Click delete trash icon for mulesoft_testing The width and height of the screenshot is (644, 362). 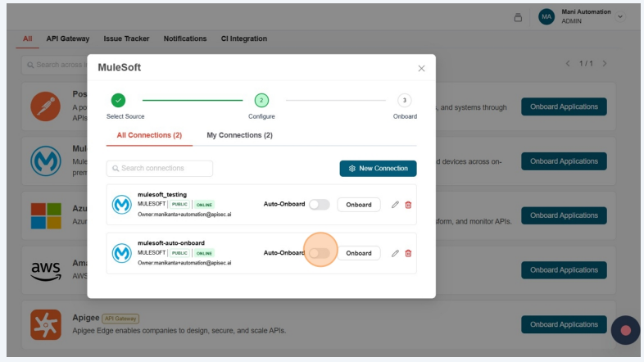click(408, 205)
